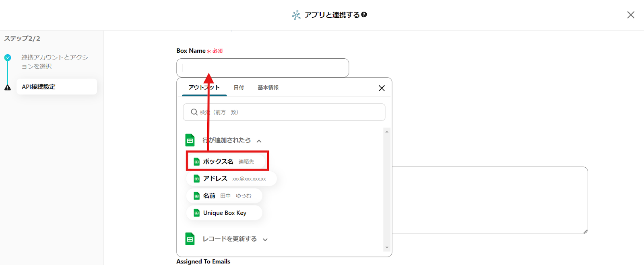Select the 名前 output item
The height and width of the screenshot is (265, 644).
[224, 196]
